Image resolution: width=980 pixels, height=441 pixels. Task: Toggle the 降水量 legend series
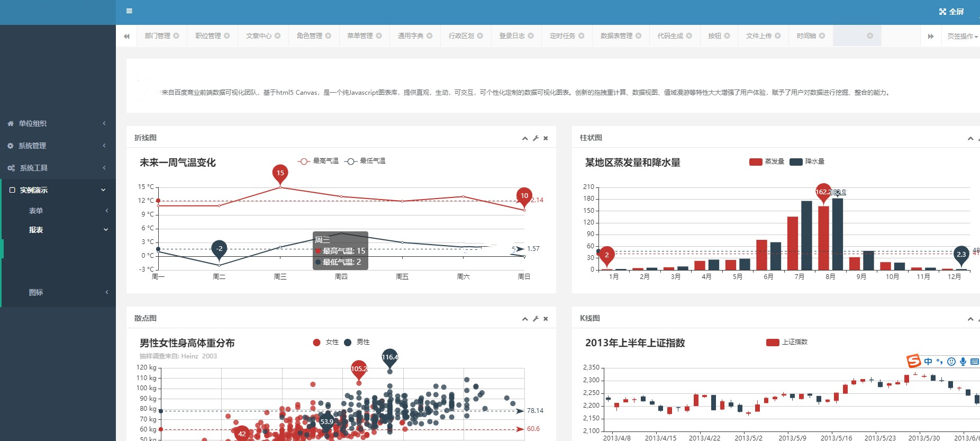807,161
